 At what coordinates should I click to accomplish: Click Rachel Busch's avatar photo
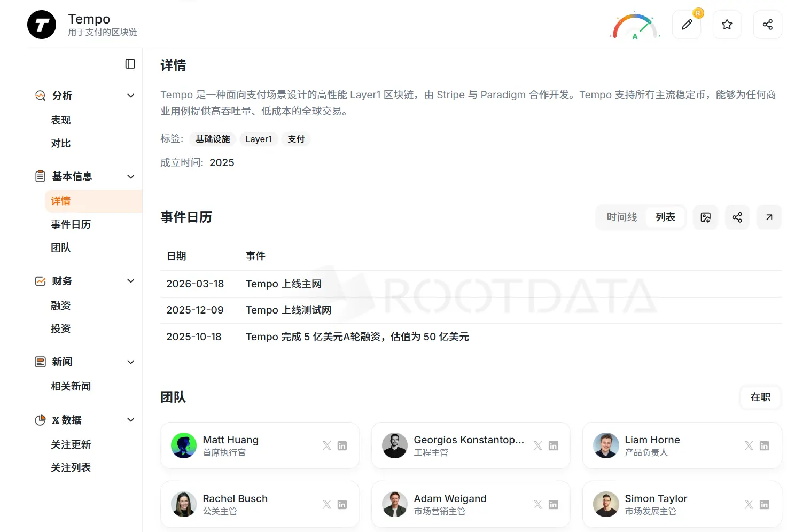(x=184, y=504)
